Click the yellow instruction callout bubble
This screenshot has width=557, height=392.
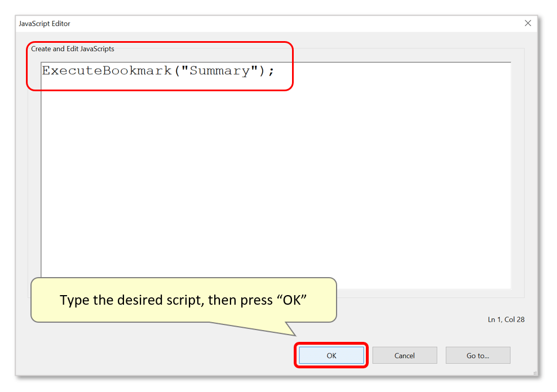point(183,300)
